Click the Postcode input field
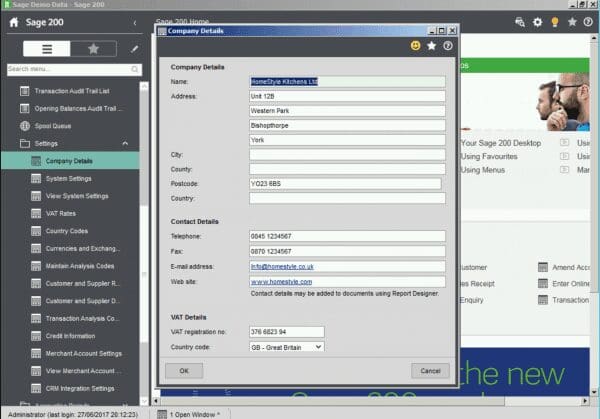Viewport: 600px width, 419px height. (x=345, y=184)
